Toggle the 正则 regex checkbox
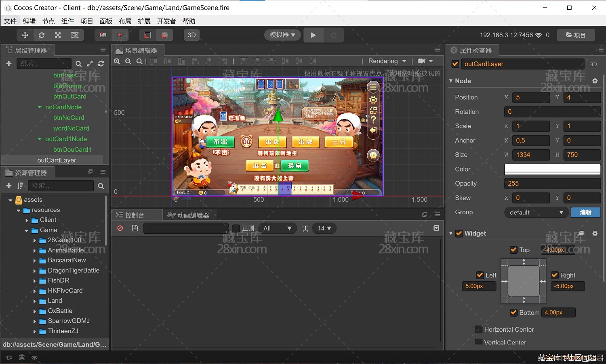Viewport: 606px width, 364px height. [x=236, y=228]
